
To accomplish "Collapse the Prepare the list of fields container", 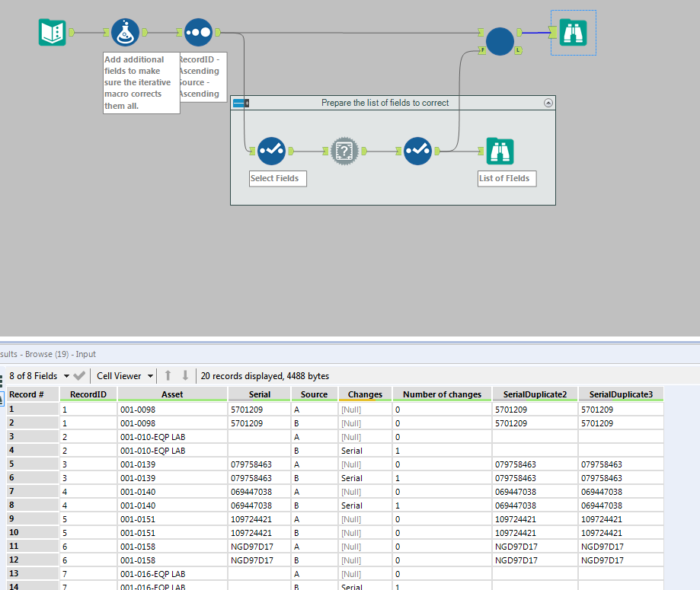I will coord(547,103).
